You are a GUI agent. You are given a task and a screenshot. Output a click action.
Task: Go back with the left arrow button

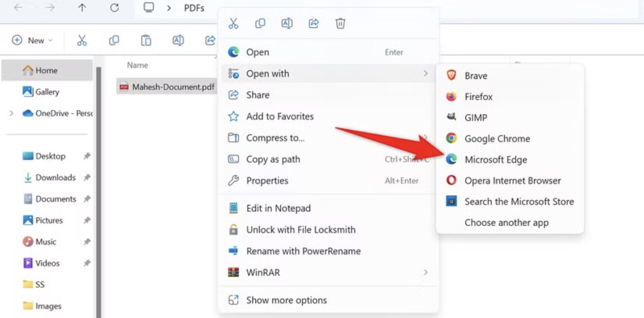pyautogui.click(x=18, y=8)
